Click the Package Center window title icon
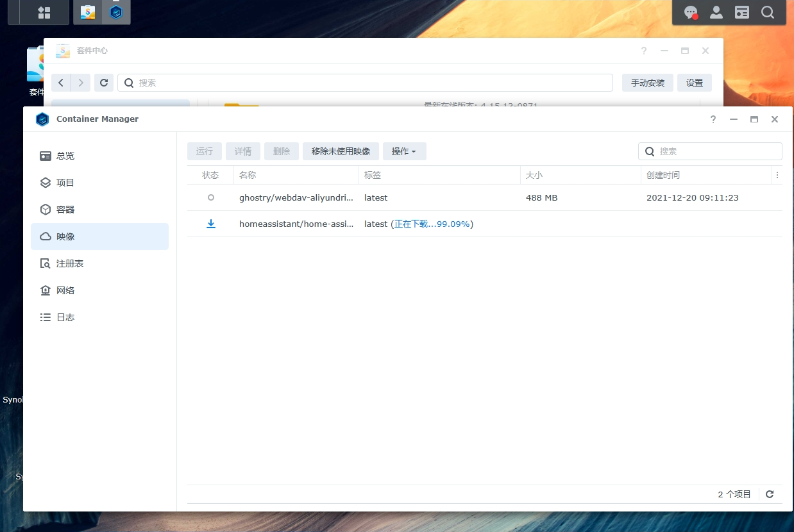794x532 pixels. pyautogui.click(x=62, y=51)
